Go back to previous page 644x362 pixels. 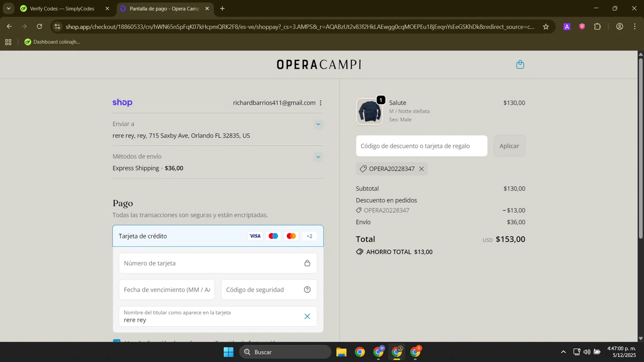click(9, 27)
